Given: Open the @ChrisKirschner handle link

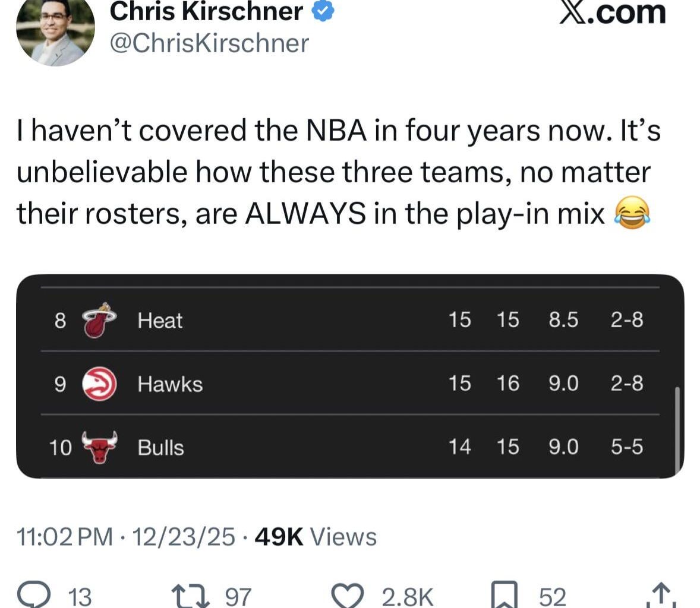Looking at the screenshot, I should [210, 43].
